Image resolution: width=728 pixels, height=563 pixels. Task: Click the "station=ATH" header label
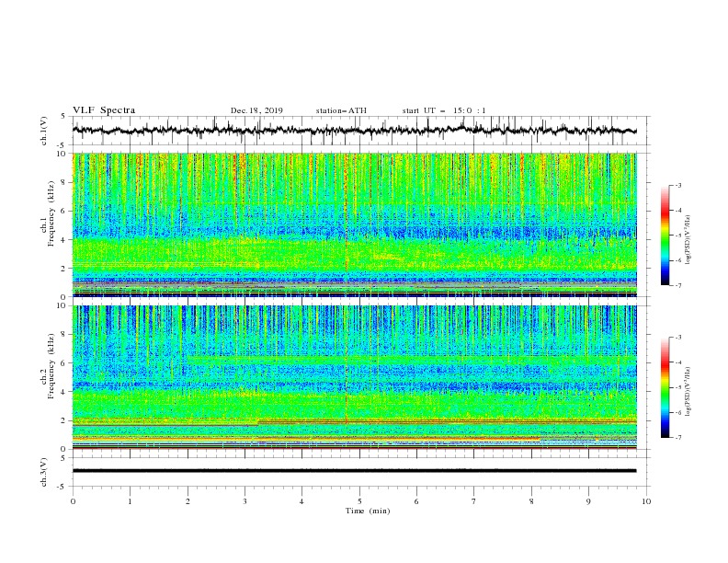[x=341, y=110]
